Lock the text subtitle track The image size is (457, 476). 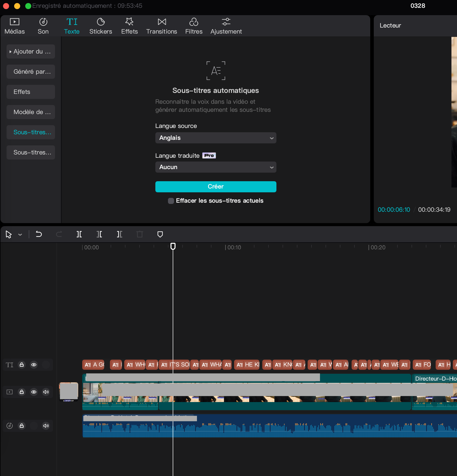[x=22, y=365]
